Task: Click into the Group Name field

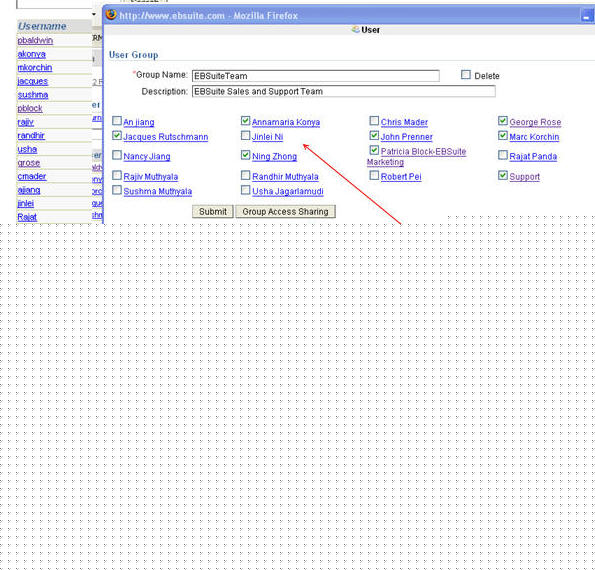Action: coord(316,76)
